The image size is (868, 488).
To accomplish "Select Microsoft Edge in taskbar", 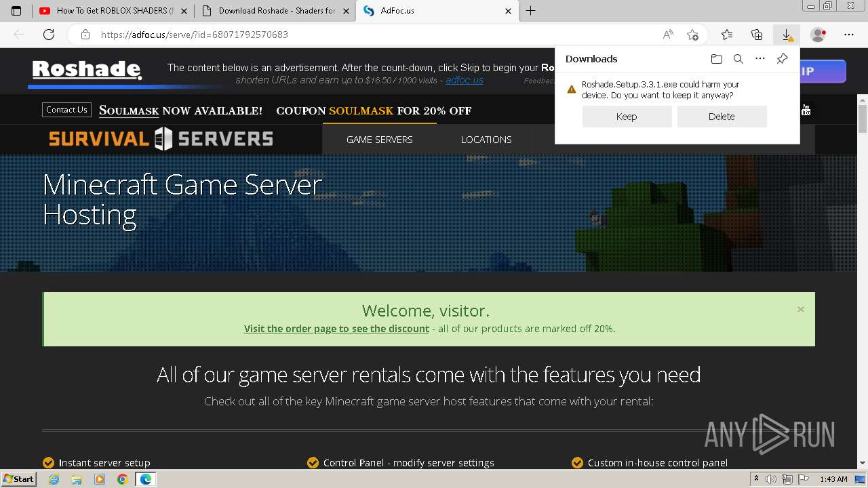I will point(146,479).
